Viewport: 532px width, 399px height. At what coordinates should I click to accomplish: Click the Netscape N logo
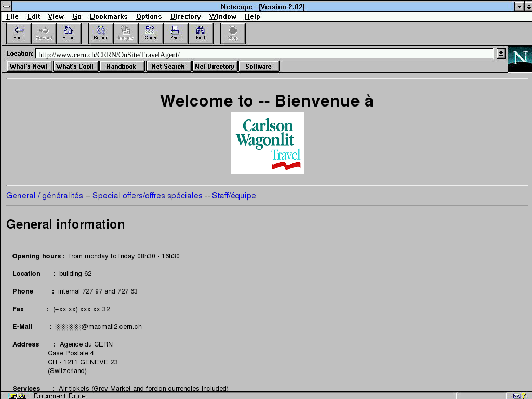coord(520,59)
